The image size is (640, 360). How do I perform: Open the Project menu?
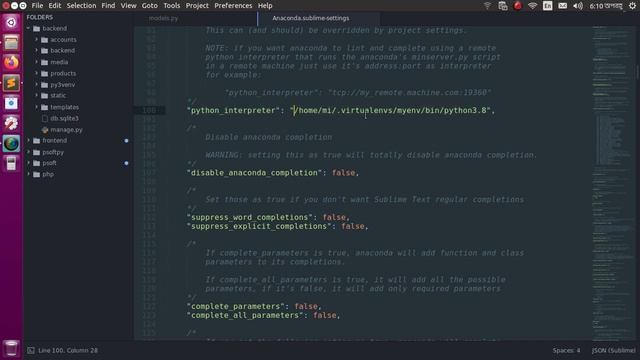197,6
